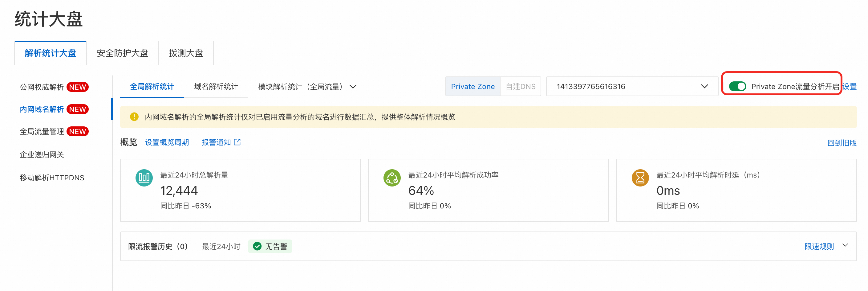The width and height of the screenshot is (868, 291).
Task: Select the 全局解析统计 sub-tab
Action: pyautogui.click(x=152, y=87)
